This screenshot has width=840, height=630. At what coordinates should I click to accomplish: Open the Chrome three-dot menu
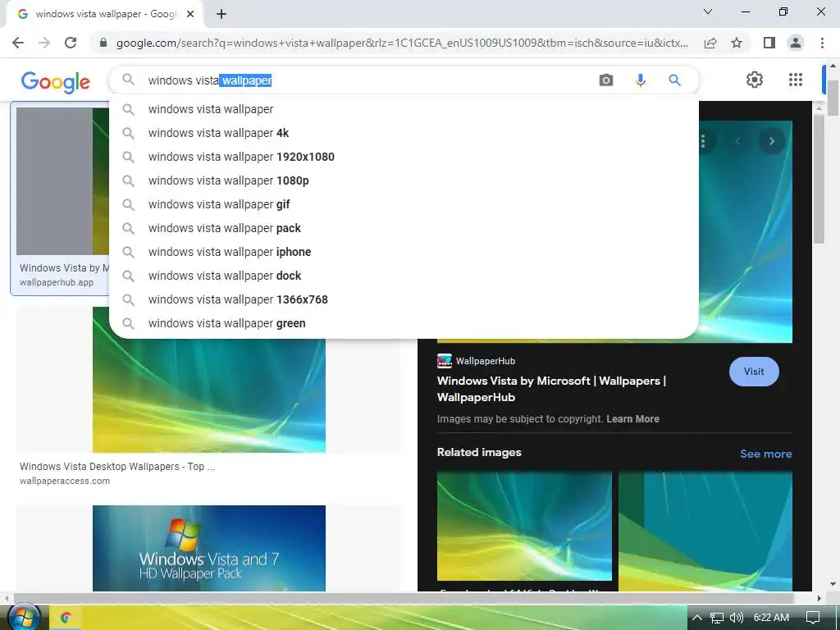coord(822,43)
